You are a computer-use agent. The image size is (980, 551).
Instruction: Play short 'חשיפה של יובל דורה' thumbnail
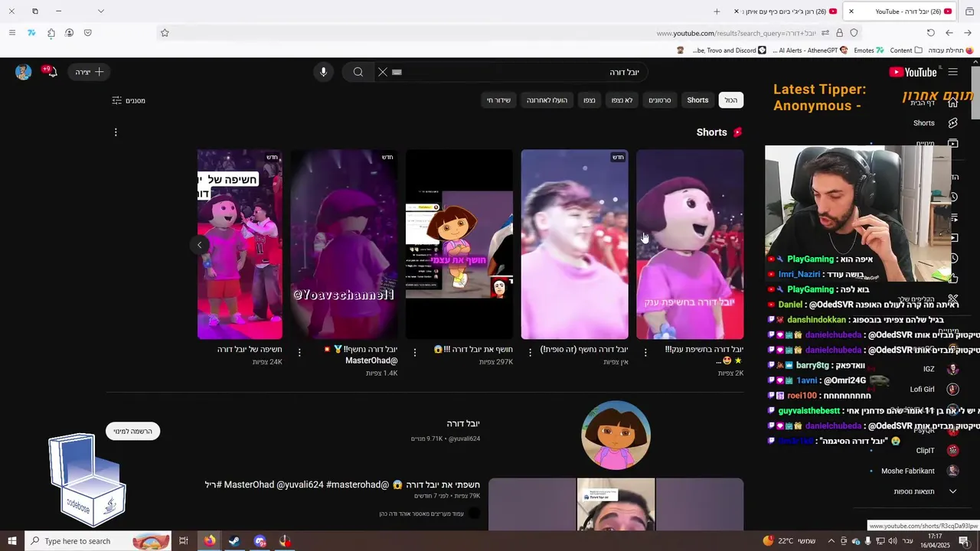point(240,244)
